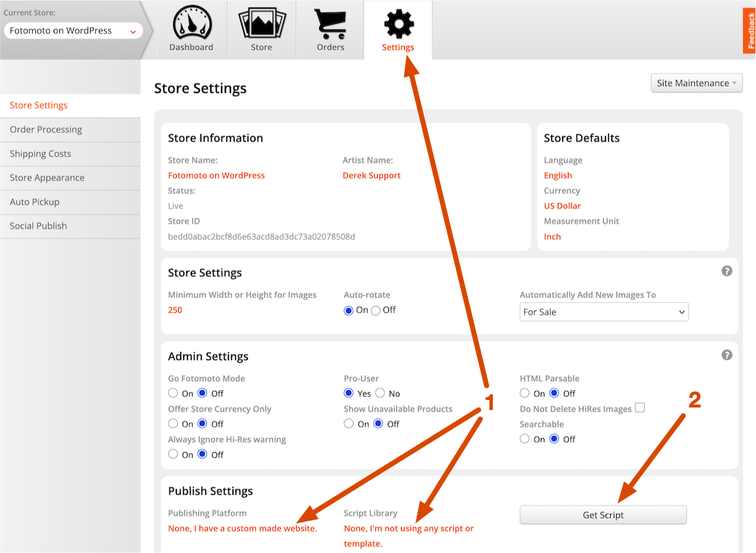This screenshot has width=756, height=553.
Task: Edit Script Library not using any script value
Action: [x=409, y=536]
